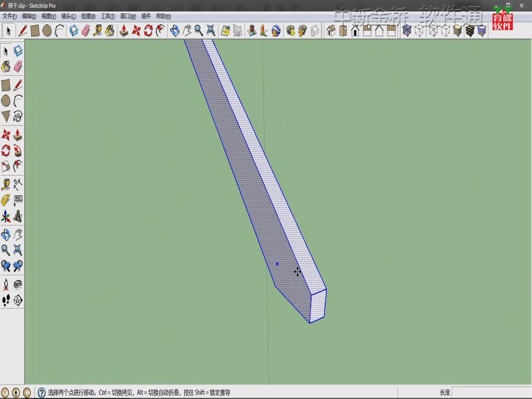Click the first round status bar icon
The height and width of the screenshot is (399, 532).
pyautogui.click(x=5, y=393)
